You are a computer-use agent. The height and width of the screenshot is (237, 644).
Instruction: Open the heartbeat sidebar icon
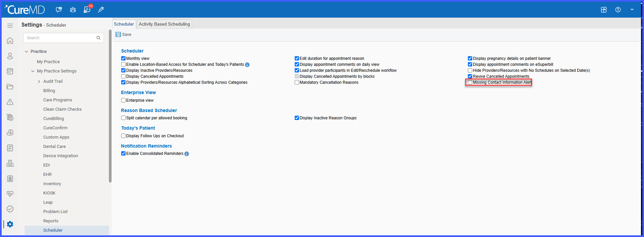coord(10,194)
